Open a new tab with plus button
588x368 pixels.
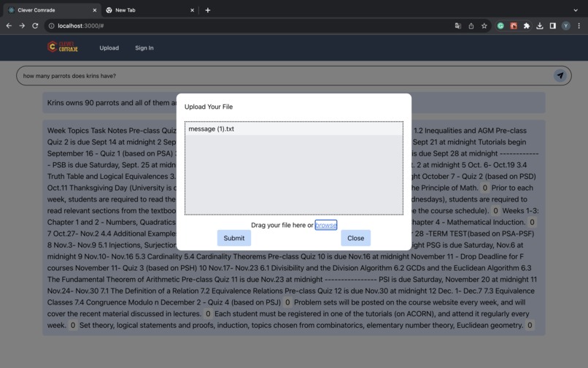coord(208,10)
